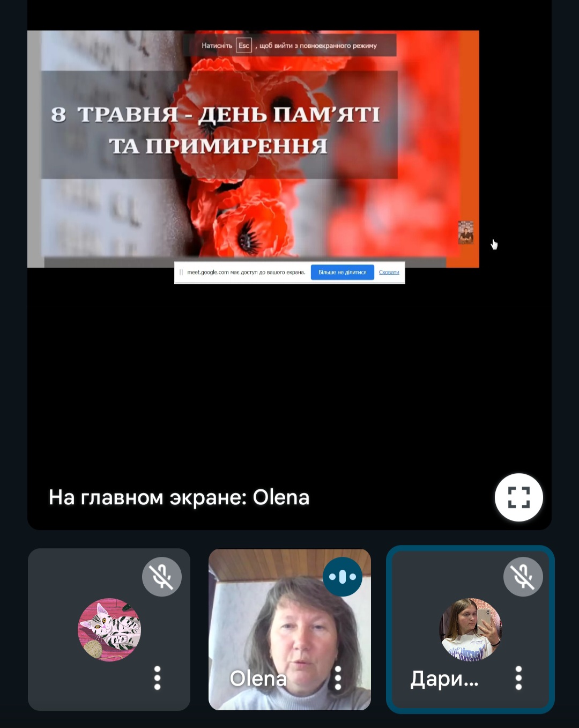Click the "meet.google.com має доступ" notice text

[x=246, y=273]
